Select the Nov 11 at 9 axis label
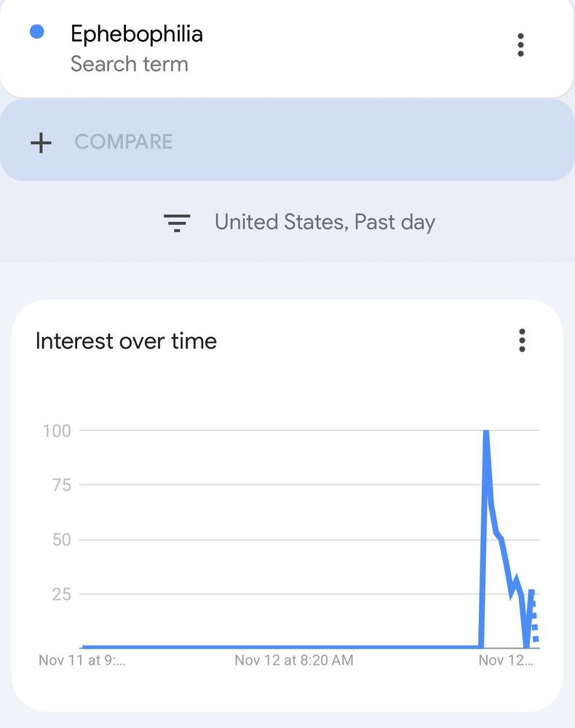 tap(82, 660)
